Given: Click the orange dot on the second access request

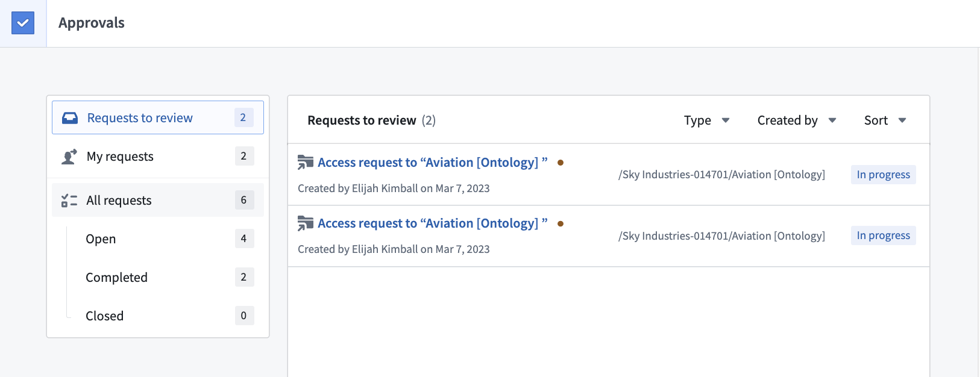Looking at the screenshot, I should [x=561, y=223].
